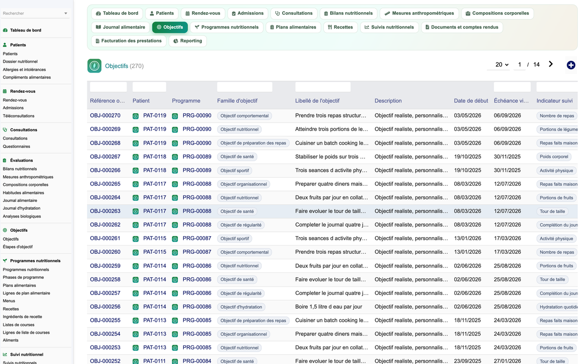The image size is (588, 364).
Task: Open Journal alimentaire tab
Action: click(x=121, y=27)
